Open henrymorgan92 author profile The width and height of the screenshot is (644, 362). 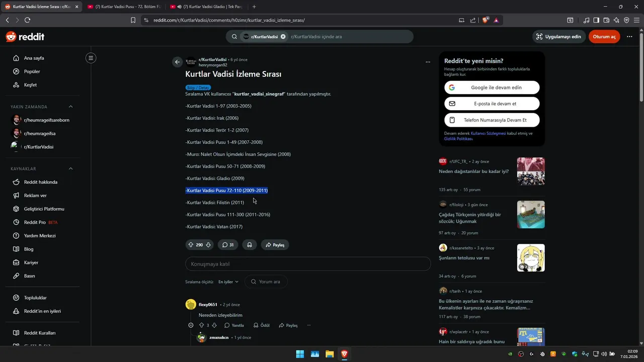pyautogui.click(x=213, y=65)
